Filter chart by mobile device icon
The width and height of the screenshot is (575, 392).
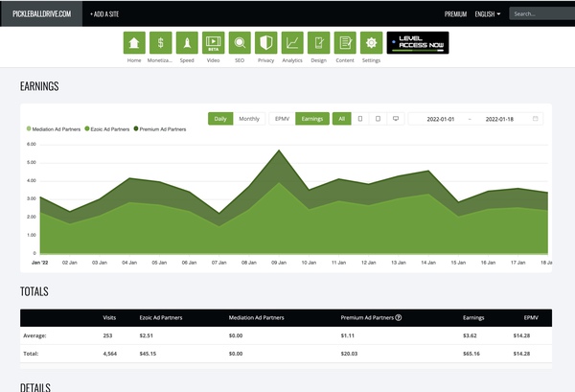pos(360,119)
